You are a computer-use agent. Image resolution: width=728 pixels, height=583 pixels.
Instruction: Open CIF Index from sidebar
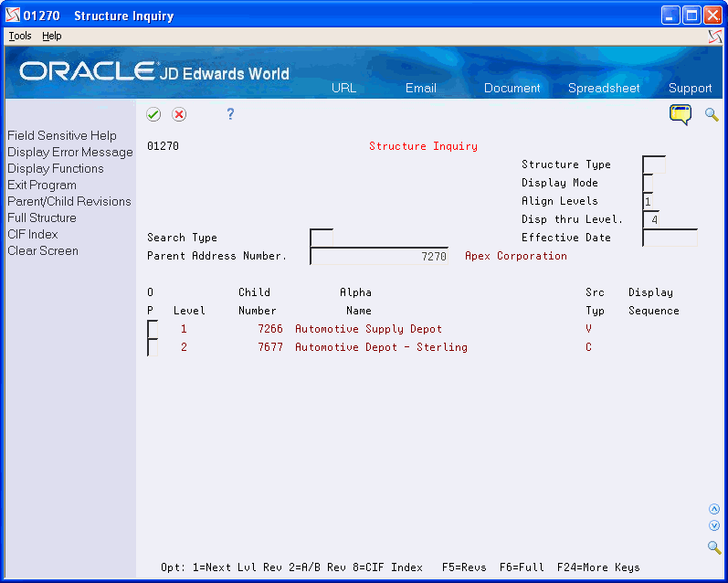coord(33,234)
